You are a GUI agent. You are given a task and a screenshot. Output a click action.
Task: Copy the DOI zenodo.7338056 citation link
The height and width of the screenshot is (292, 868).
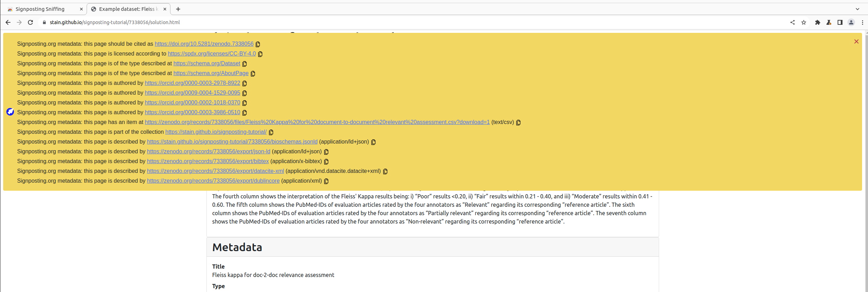(x=258, y=44)
